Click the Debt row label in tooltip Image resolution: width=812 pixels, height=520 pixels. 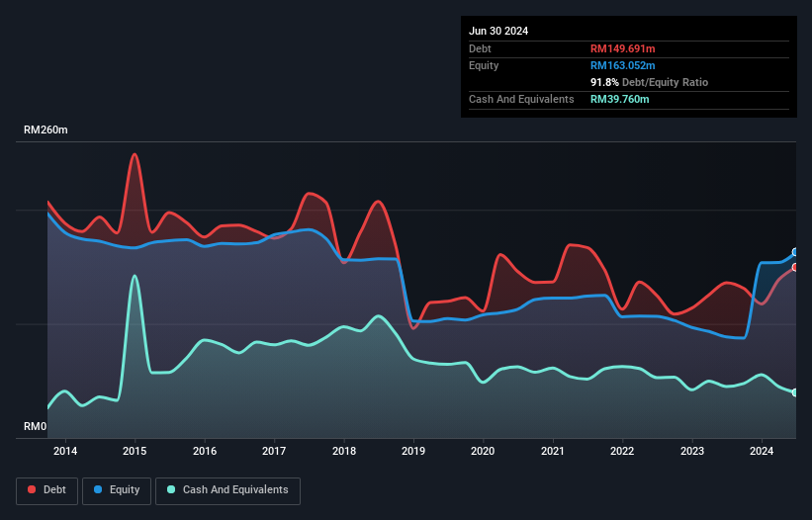click(480, 48)
